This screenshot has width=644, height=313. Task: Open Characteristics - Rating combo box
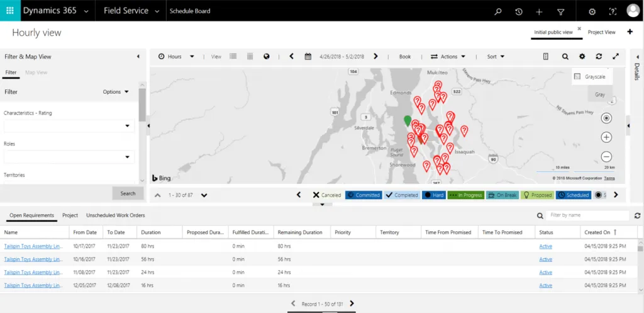pos(69,126)
